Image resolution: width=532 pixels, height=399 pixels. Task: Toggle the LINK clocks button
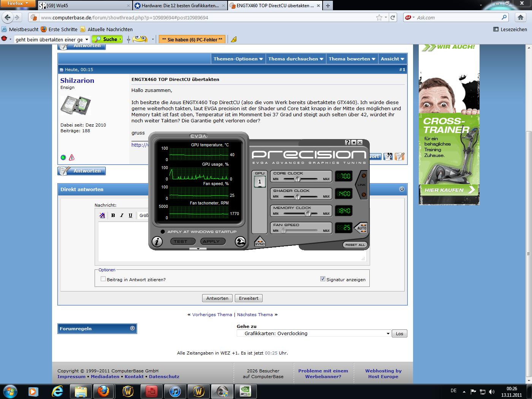362,185
